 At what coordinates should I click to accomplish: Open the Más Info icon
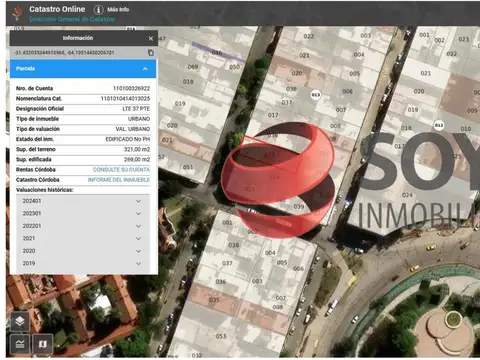pos(98,9)
